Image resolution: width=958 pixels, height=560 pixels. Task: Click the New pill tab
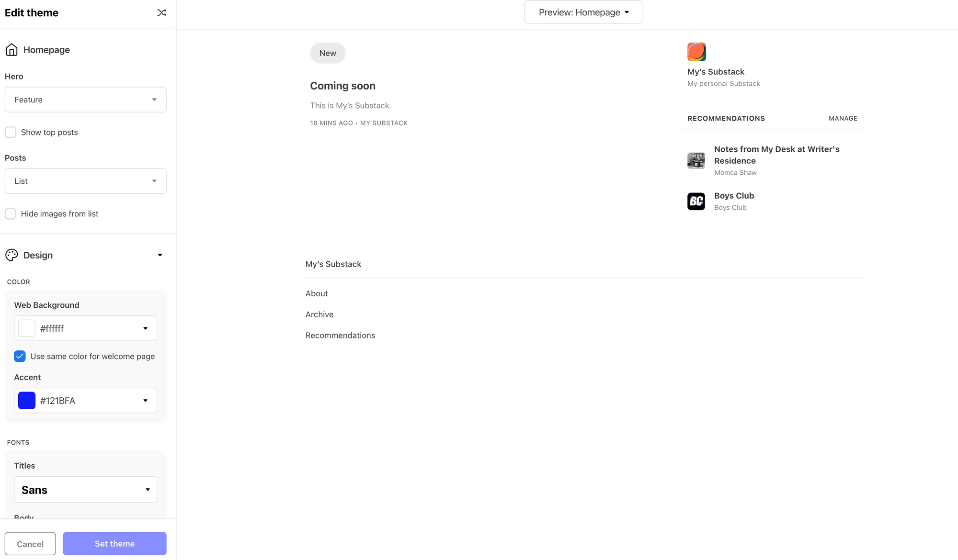(328, 53)
